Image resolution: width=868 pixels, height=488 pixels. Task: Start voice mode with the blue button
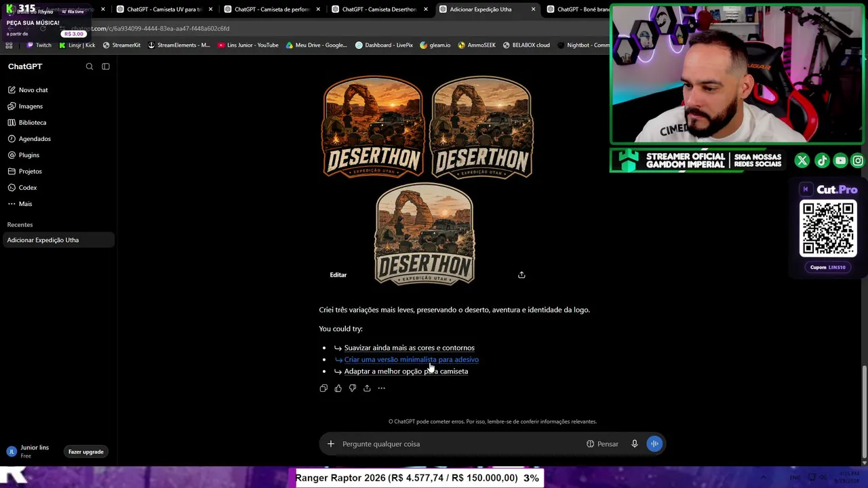point(654,444)
